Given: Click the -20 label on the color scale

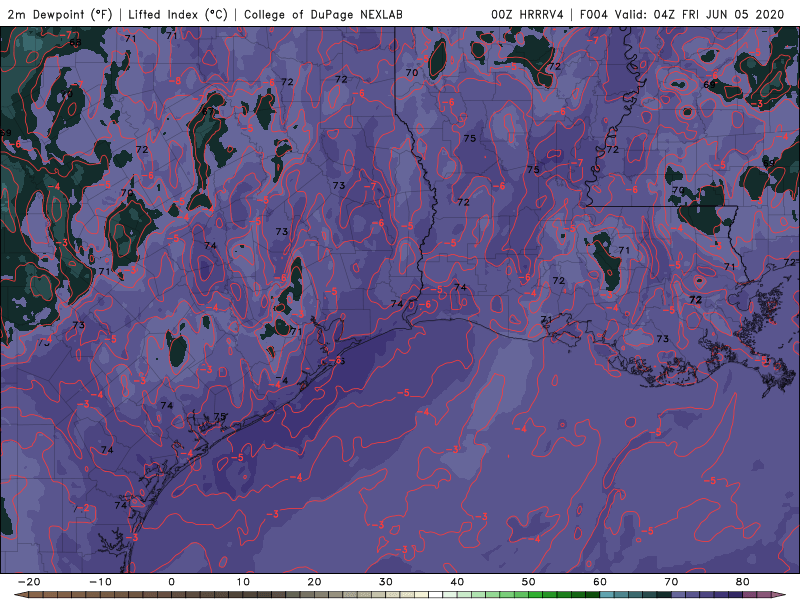Looking at the screenshot, I should [x=29, y=582].
